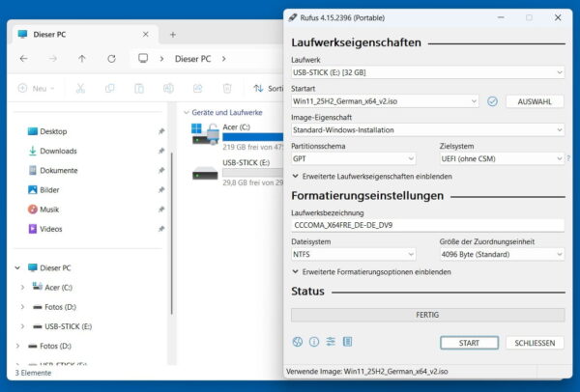This screenshot has height=392, width=580.
Task: Open USB-STICK (E:) drive in main pane
Action: coord(237,172)
